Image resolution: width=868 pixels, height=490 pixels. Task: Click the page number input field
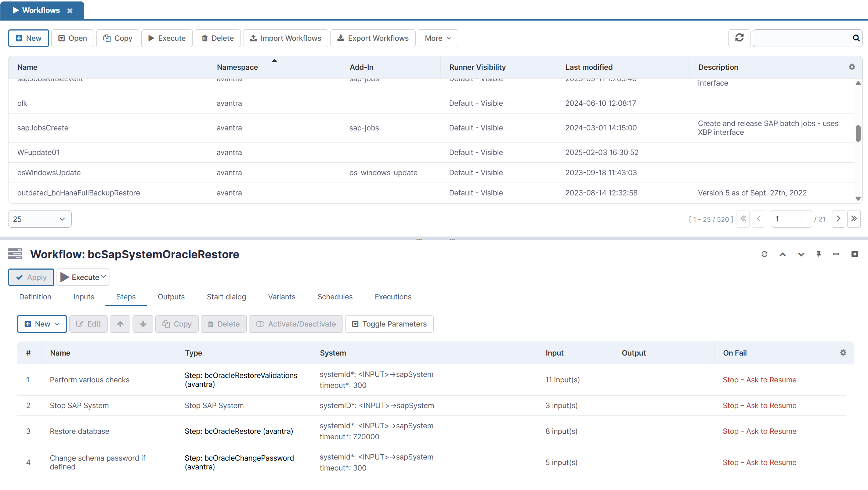pos(791,219)
